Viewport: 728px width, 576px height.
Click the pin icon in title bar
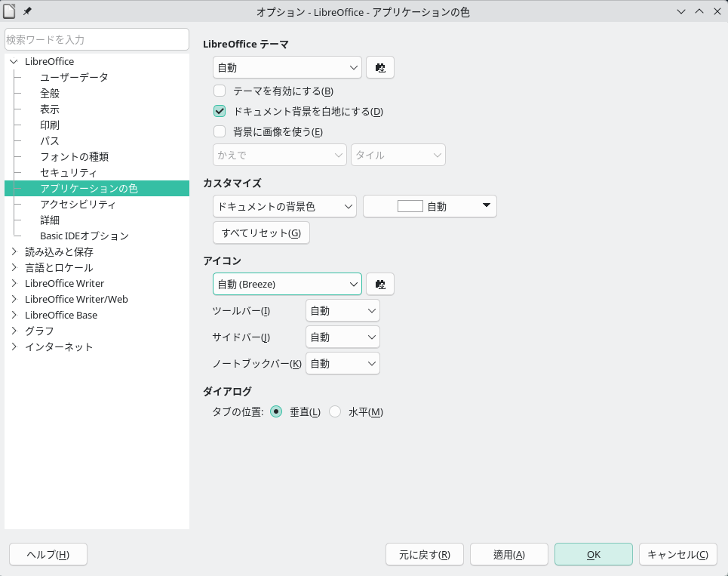pos(28,11)
